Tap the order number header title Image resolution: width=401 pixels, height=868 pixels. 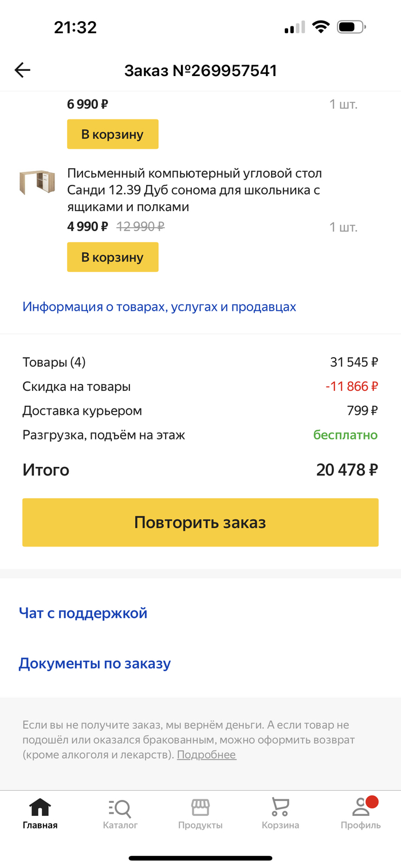200,71
